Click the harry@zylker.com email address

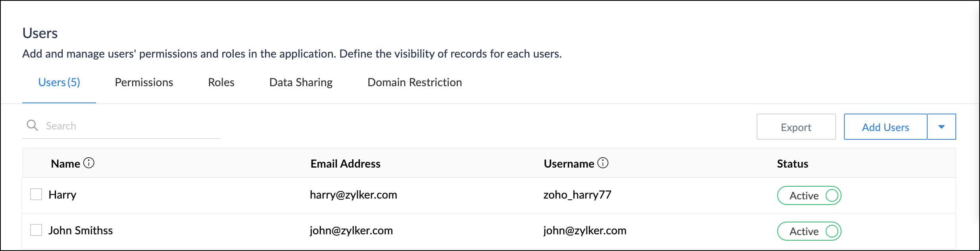tap(353, 195)
